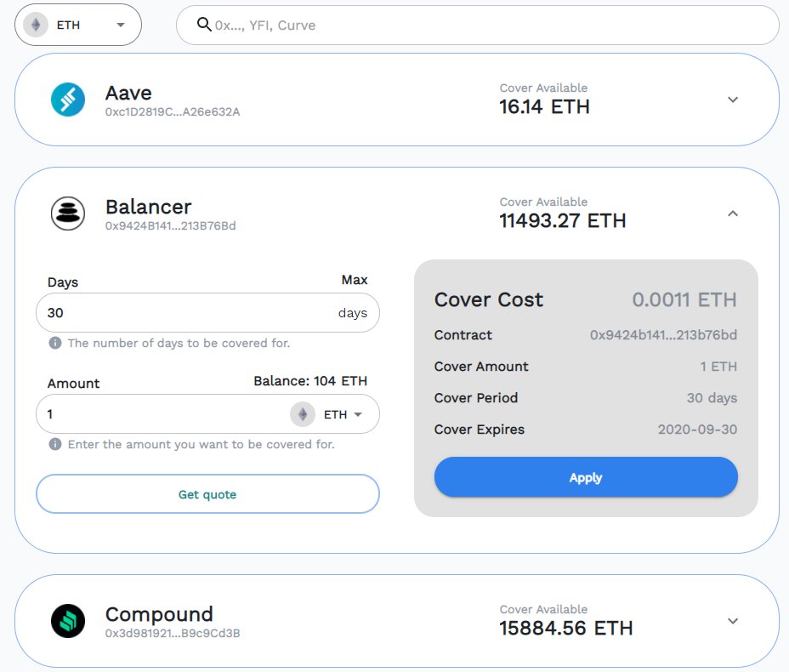Click the Aave protocol logo
This screenshot has width=789, height=672.
click(x=68, y=100)
